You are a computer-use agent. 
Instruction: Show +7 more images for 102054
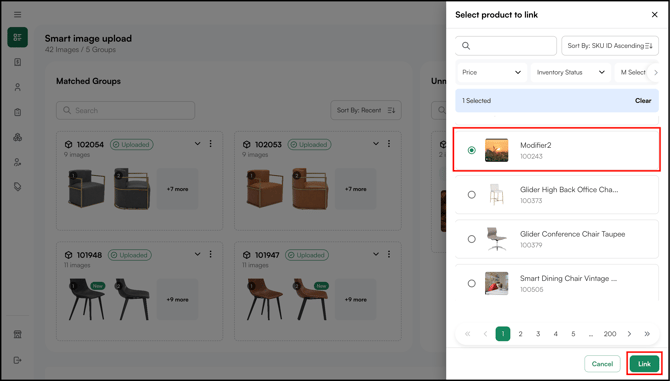click(x=177, y=189)
